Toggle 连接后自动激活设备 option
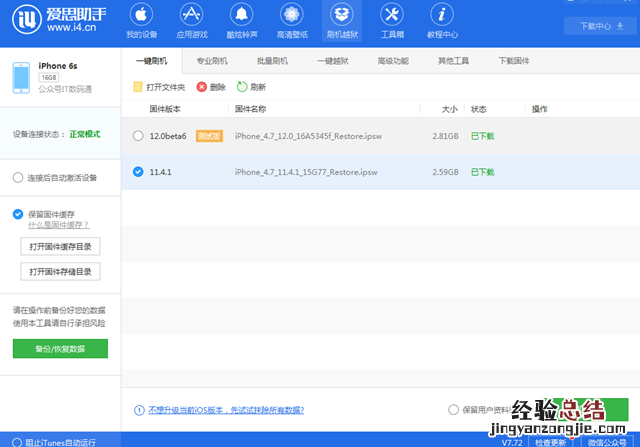Image resolution: width=640 pixels, height=447 pixels. pyautogui.click(x=18, y=178)
